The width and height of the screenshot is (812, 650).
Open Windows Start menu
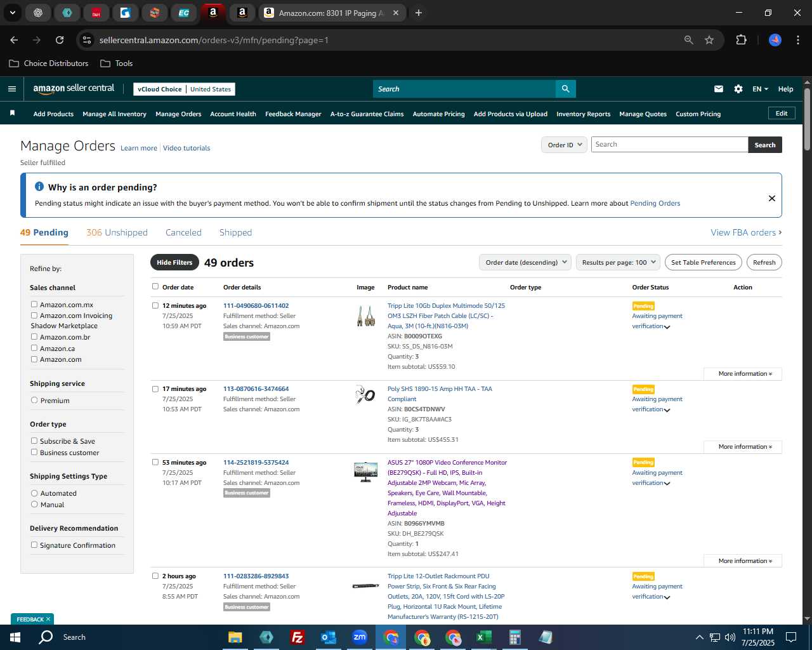15,637
